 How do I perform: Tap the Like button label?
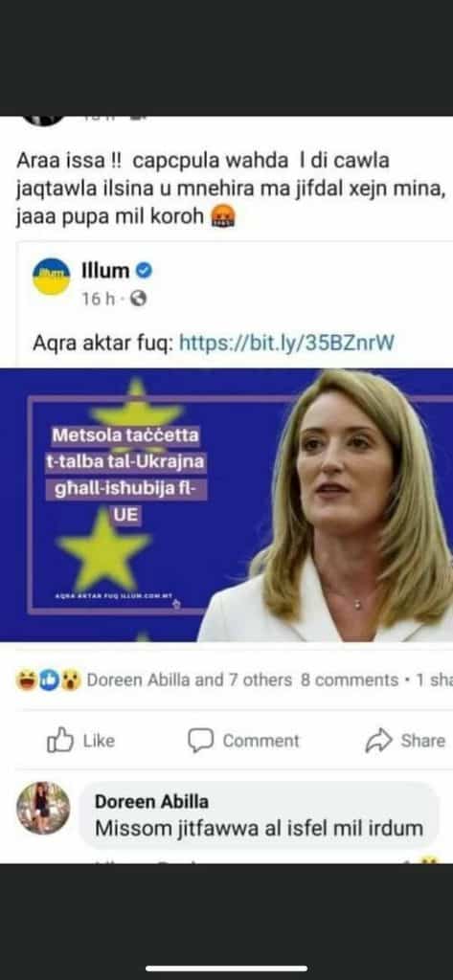[x=99, y=742]
